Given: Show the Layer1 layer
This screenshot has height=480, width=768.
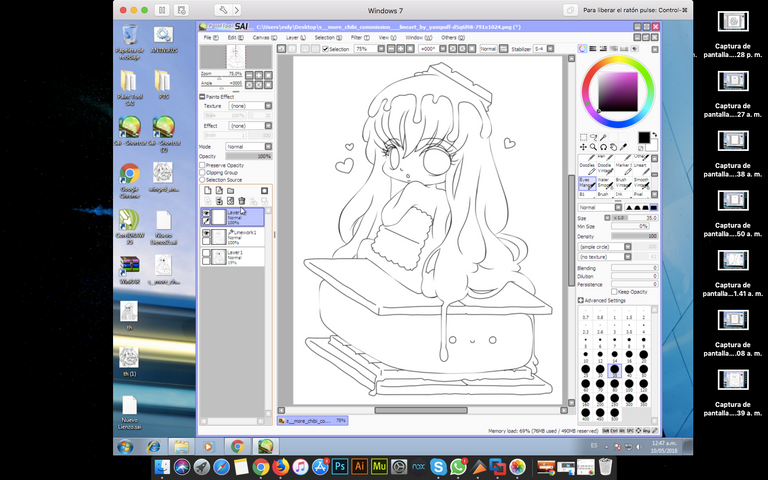Looking at the screenshot, I should click(207, 253).
